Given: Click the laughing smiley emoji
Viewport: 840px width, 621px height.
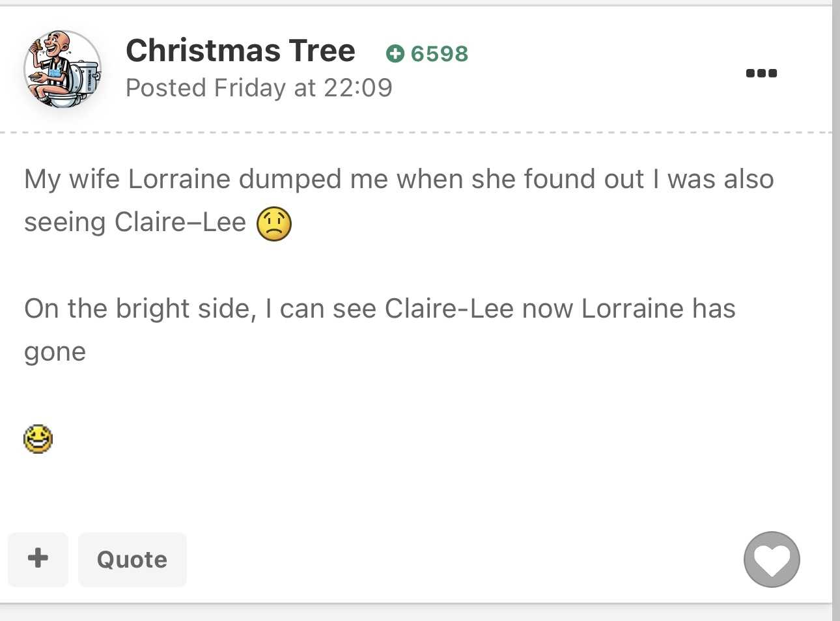Looking at the screenshot, I should pos(38,439).
